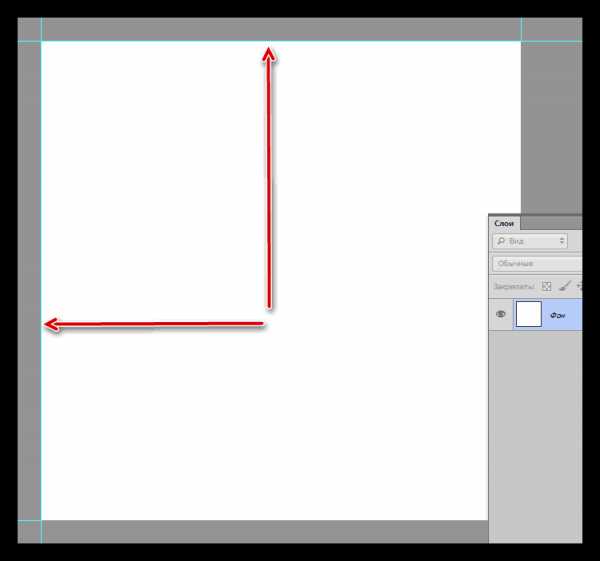Open the Обычные blend mode dropdown
The width and height of the screenshot is (600, 561).
point(537,264)
